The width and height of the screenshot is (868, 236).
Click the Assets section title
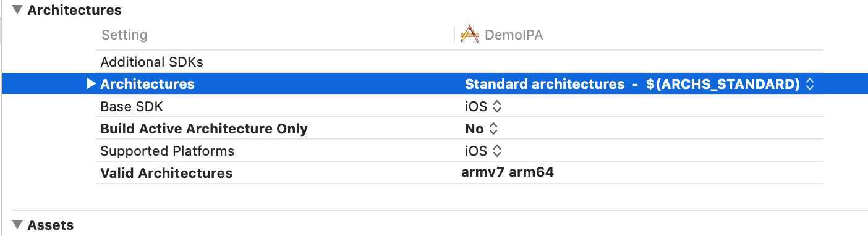[51, 225]
